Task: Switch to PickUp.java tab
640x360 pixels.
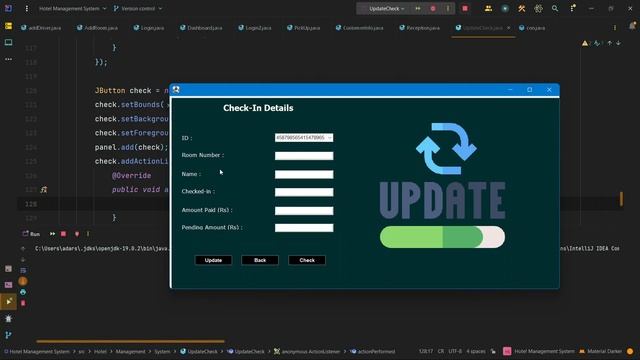Action: click(x=304, y=28)
